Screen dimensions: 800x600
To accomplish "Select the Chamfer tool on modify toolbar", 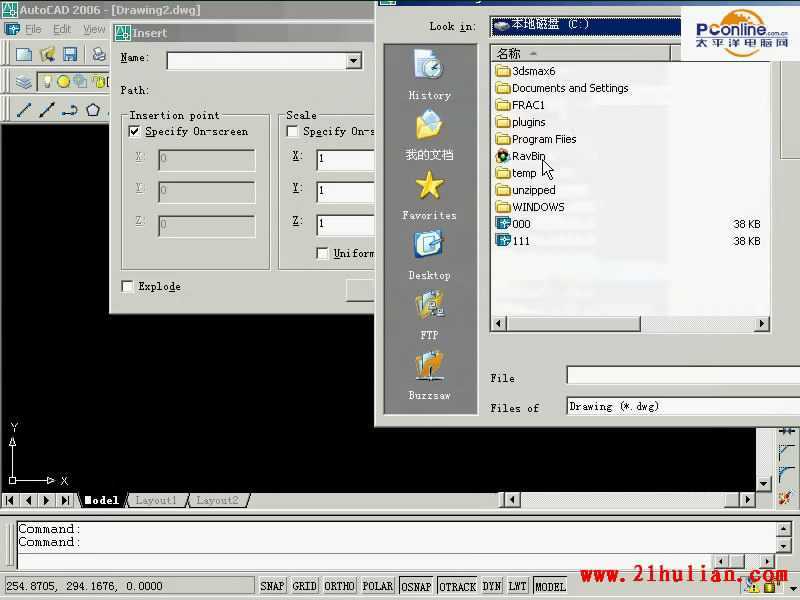I will click(x=786, y=451).
